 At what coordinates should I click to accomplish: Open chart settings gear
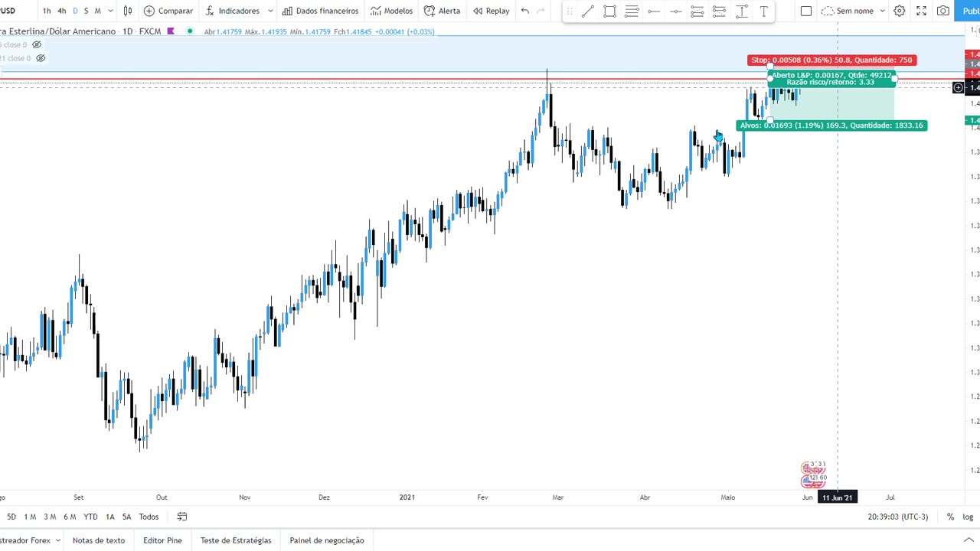(900, 11)
